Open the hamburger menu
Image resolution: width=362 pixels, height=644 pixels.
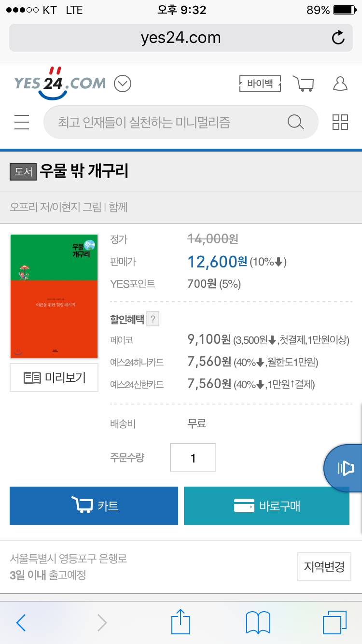point(22,122)
